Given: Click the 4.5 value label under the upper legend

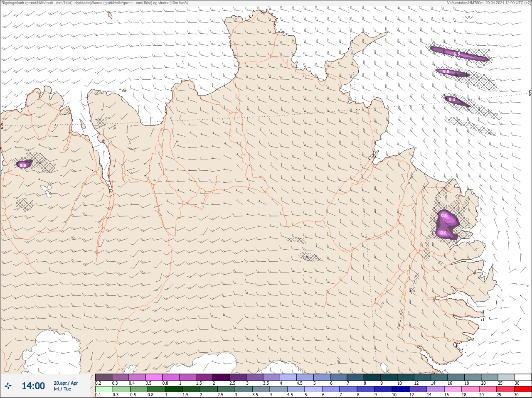Looking at the screenshot, I should click(x=299, y=383).
